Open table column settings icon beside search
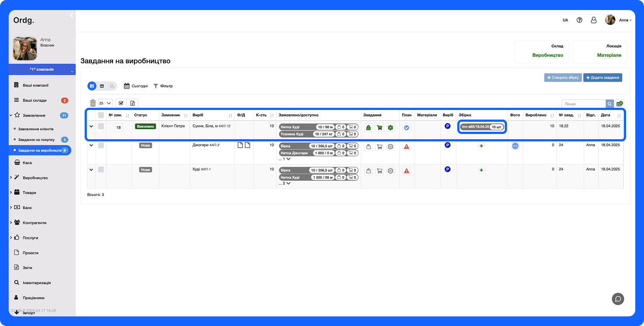Image resolution: width=644 pixels, height=326 pixels. coord(620,104)
